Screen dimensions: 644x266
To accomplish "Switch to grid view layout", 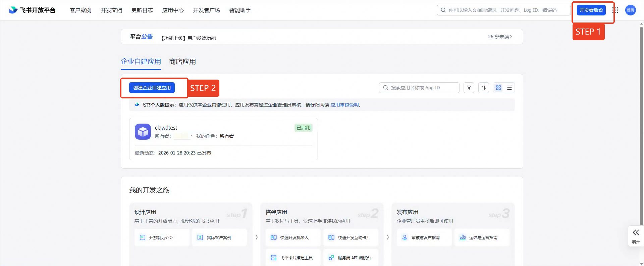I will click(x=498, y=88).
